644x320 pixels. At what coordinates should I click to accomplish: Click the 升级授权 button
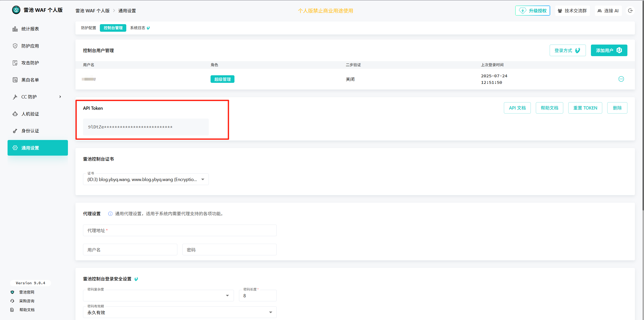click(x=533, y=11)
